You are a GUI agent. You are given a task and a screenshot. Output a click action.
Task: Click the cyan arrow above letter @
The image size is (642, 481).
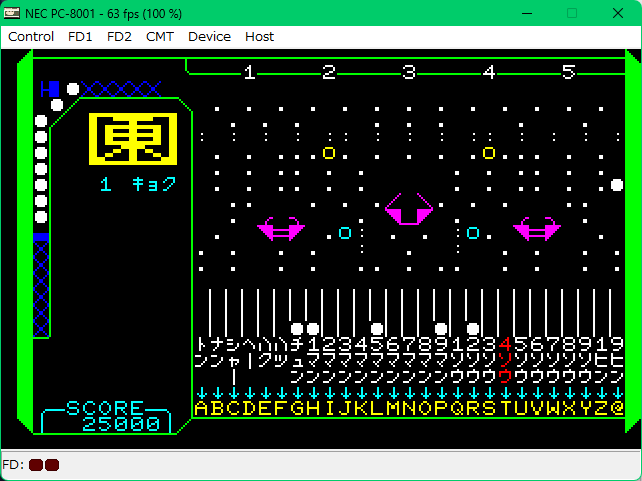(x=617, y=393)
